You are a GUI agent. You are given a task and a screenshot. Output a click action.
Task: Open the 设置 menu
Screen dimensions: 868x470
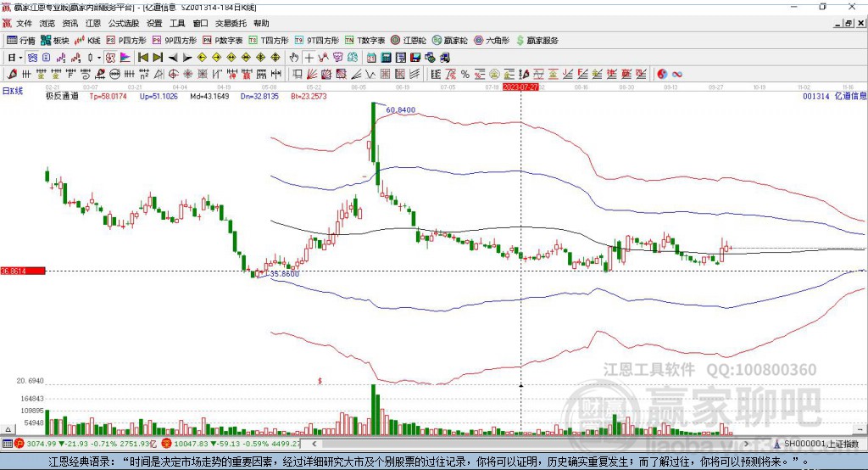click(x=154, y=23)
